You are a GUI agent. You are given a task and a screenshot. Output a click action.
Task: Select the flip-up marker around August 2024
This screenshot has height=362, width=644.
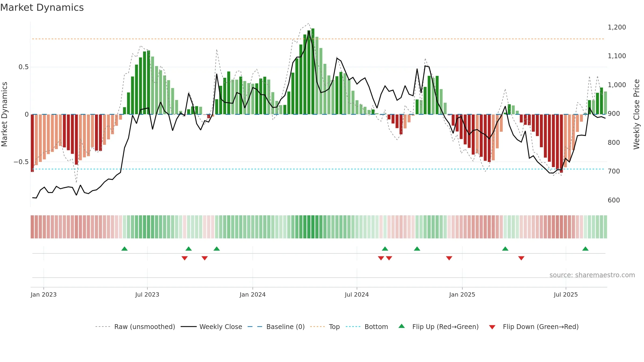(385, 249)
